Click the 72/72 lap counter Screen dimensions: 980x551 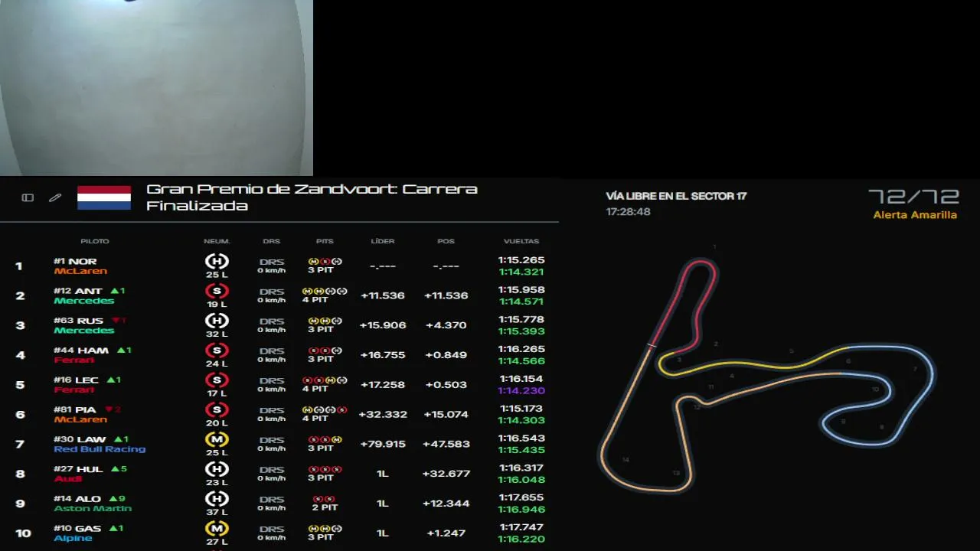913,197
